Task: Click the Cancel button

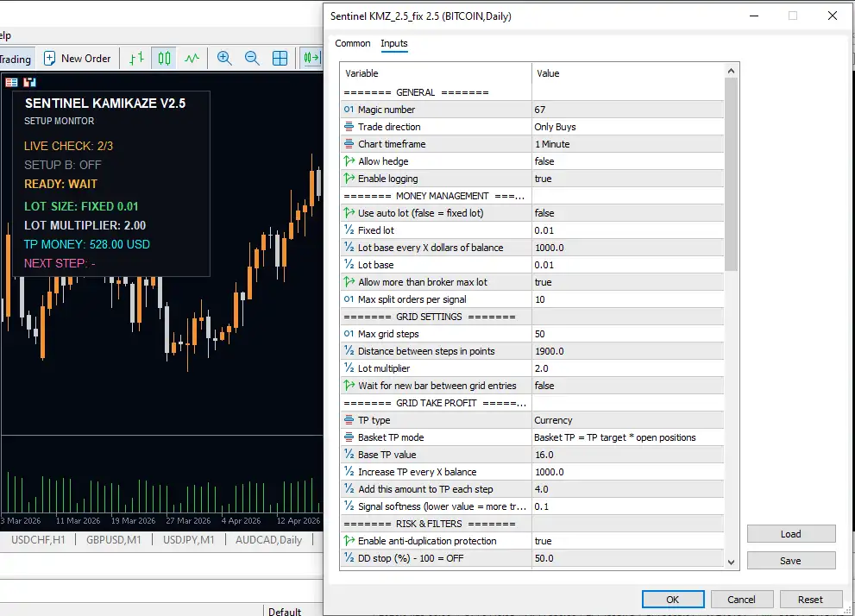Action: point(742,599)
